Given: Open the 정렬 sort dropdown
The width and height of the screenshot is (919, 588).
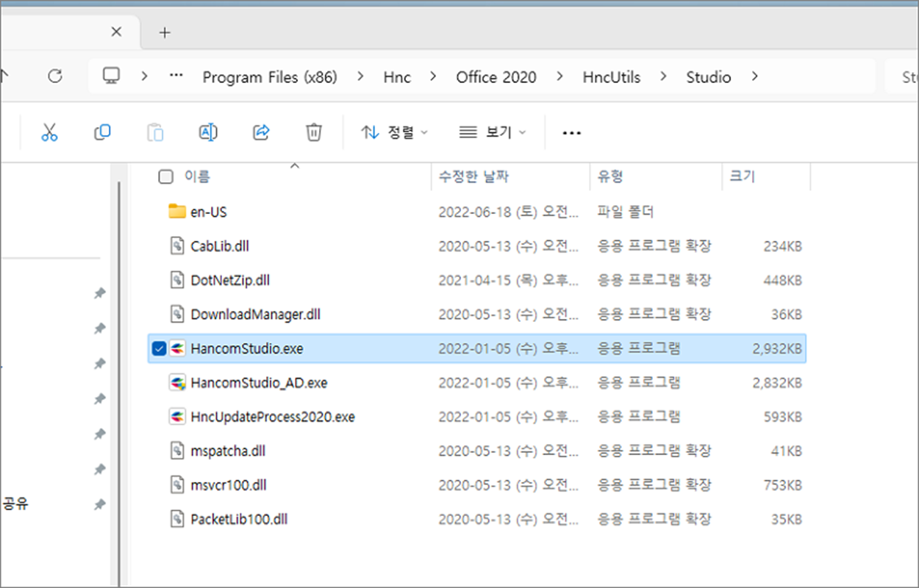Looking at the screenshot, I should (395, 132).
